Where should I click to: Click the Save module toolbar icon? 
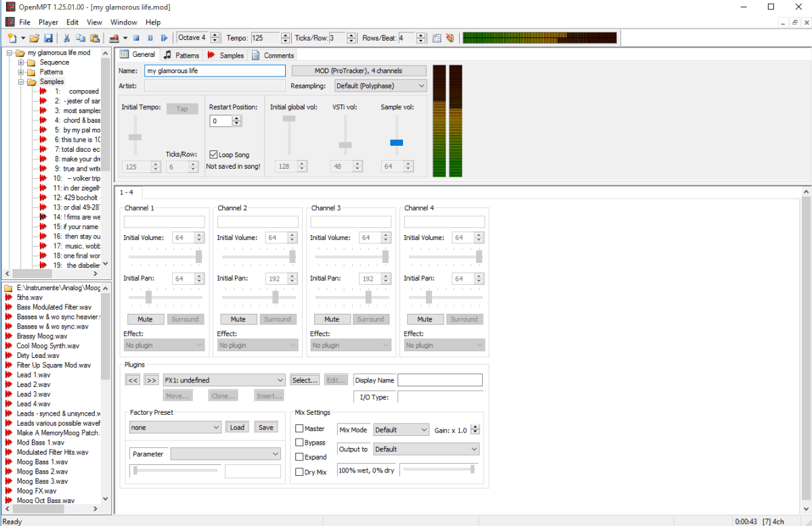[x=48, y=38]
